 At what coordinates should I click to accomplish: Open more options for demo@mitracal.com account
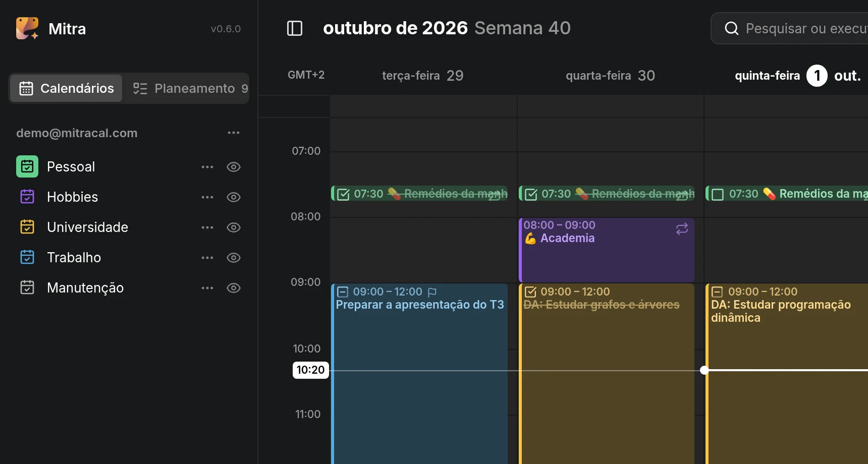tap(234, 133)
